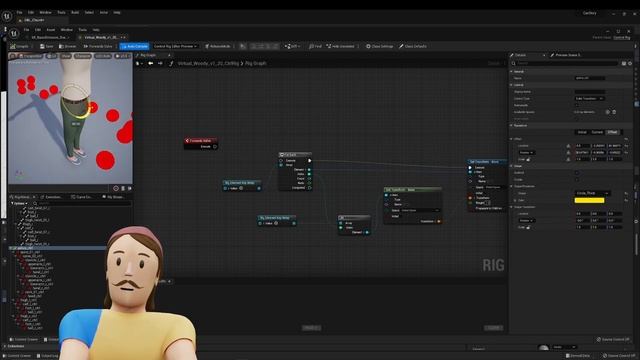Click the graph navigate back arrow
Viewport: 640px width, 360px height.
[x=151, y=63]
